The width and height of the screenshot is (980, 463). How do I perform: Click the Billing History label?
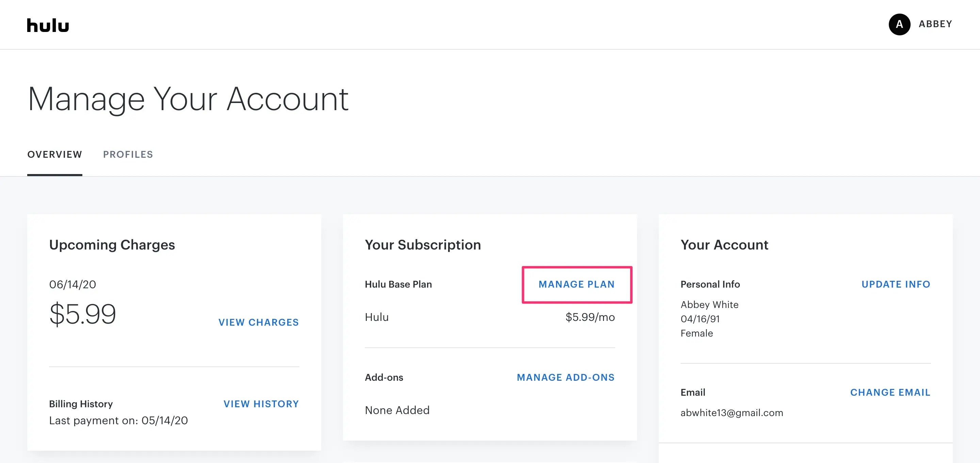pos(81,404)
